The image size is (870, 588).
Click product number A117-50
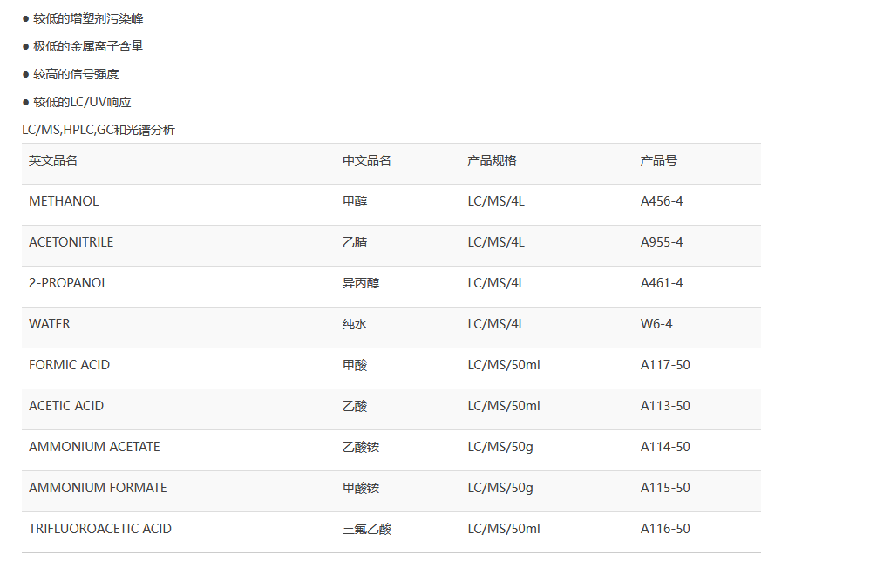pos(665,365)
